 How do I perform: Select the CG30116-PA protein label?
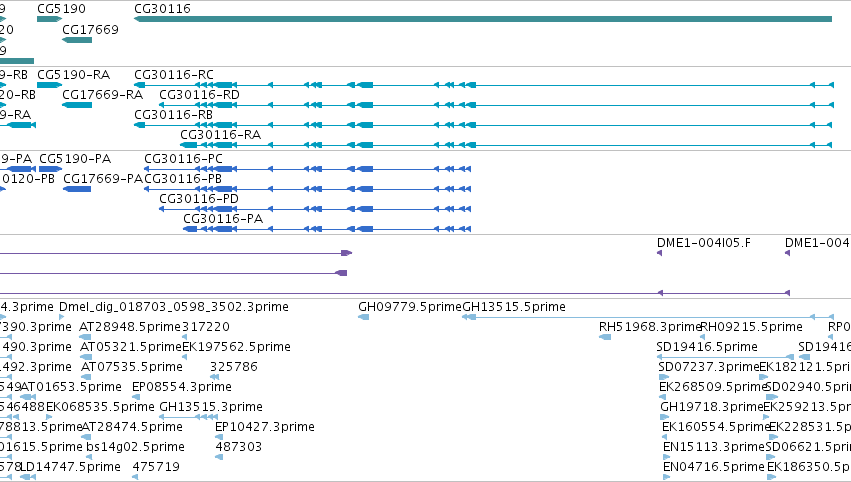pyautogui.click(x=223, y=219)
